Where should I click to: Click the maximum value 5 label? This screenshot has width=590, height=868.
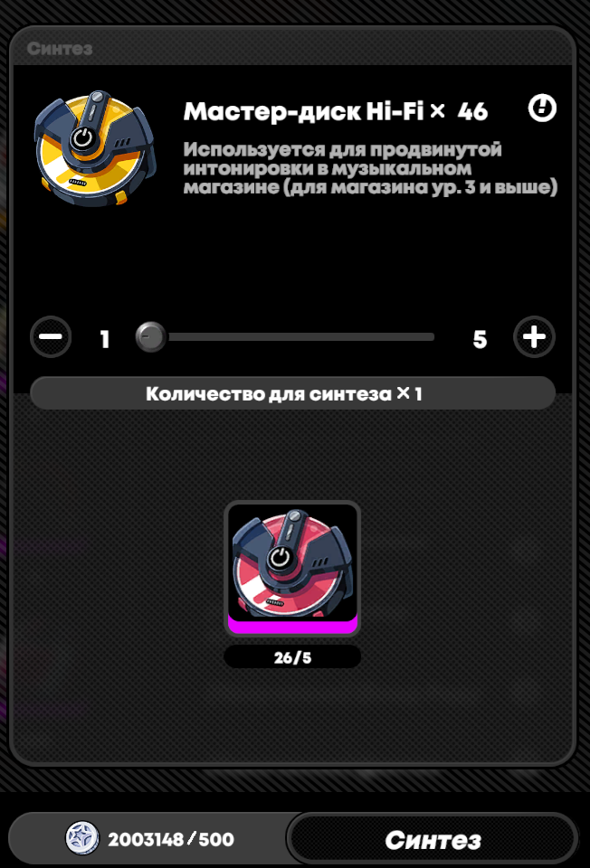pyautogui.click(x=480, y=339)
